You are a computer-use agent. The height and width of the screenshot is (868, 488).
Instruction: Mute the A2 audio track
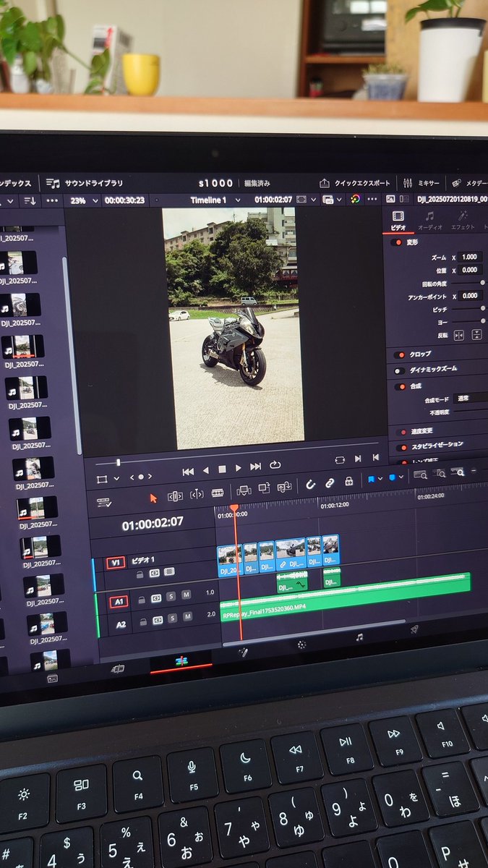[x=188, y=616]
